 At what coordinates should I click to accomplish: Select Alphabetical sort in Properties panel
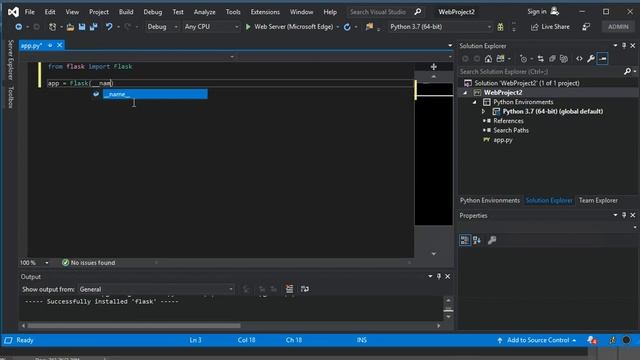(477, 240)
